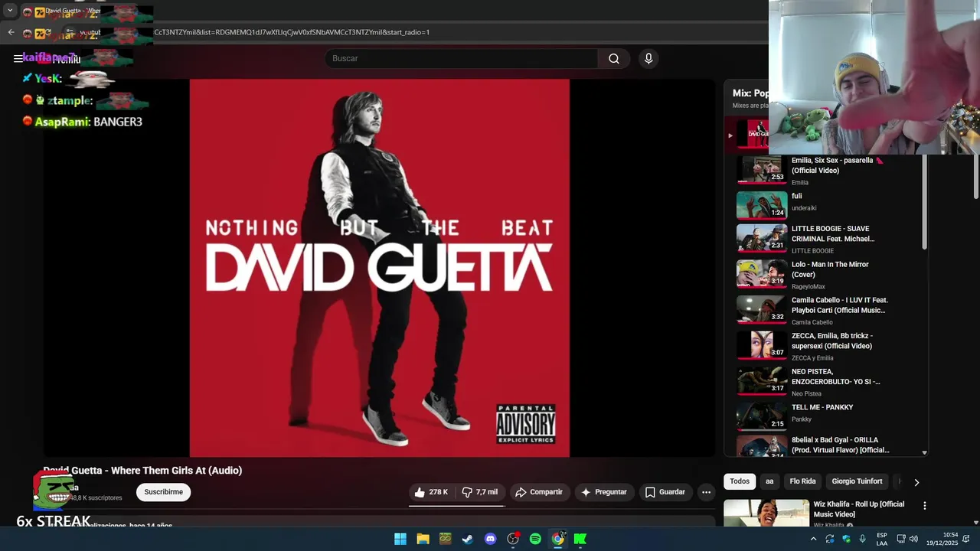Open Windows Start menu
This screenshot has width=980, height=551.
[400, 539]
